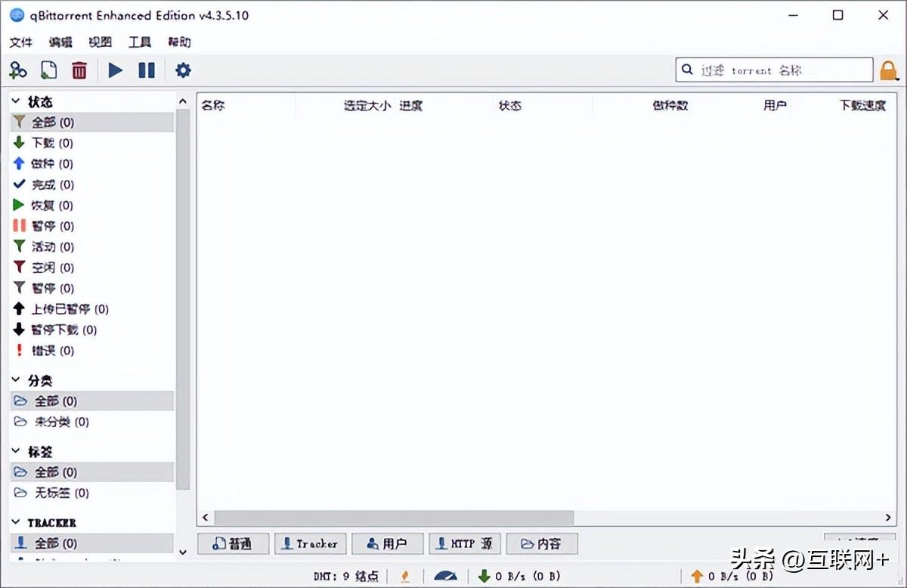Switch to the 普通 bottom tab
Viewport: 907px width, 588px height.
coord(233,543)
